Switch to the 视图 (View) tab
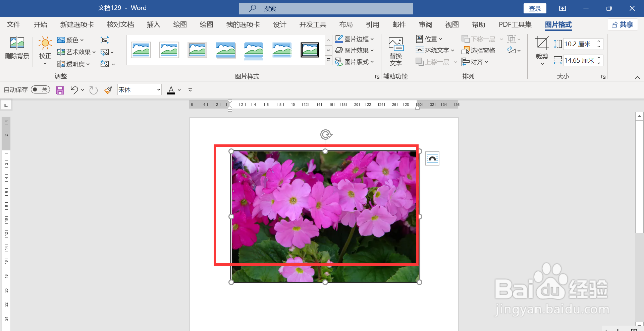This screenshot has height=331, width=644. point(452,24)
